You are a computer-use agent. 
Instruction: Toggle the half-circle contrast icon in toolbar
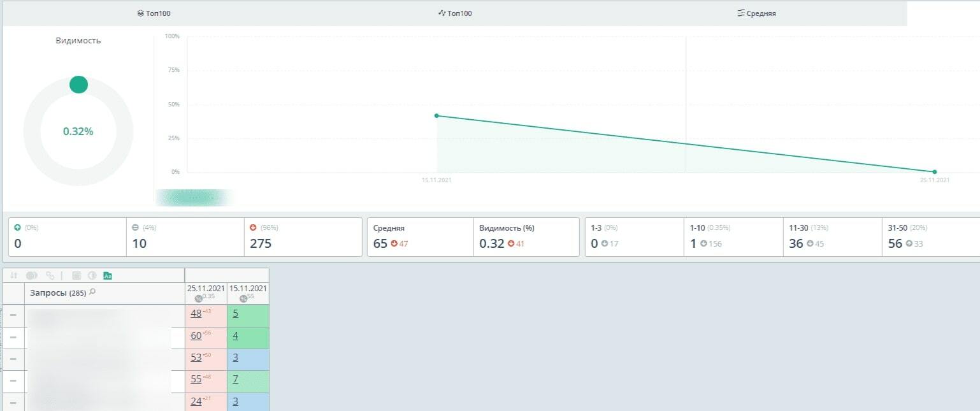[92, 275]
